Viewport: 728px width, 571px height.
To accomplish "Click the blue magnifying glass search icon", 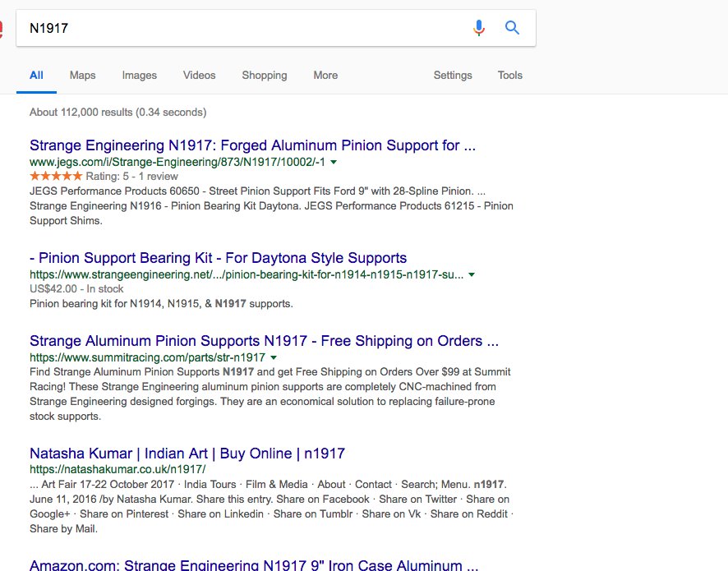I will (x=512, y=27).
